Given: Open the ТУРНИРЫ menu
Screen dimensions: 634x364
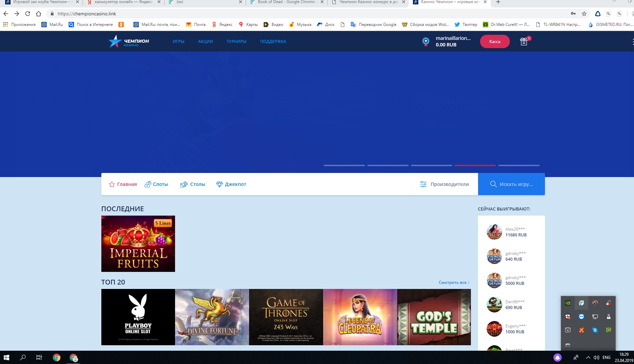Looking at the screenshot, I should pyautogui.click(x=236, y=42).
